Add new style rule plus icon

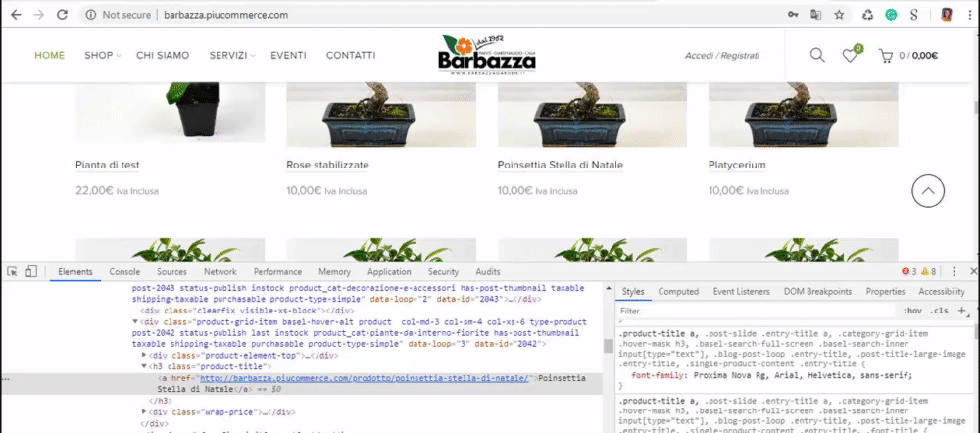[x=962, y=311]
